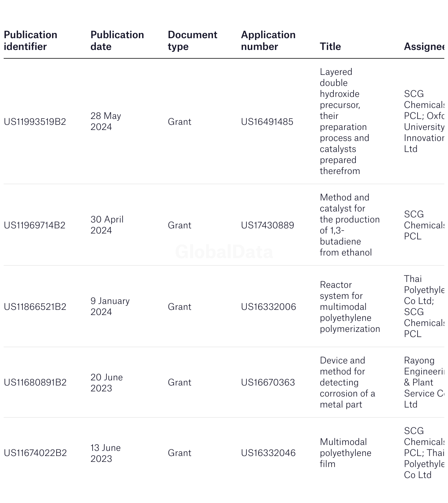This screenshot has height=503, width=448.
Task: Click the Publication date column header
Action: point(117,41)
